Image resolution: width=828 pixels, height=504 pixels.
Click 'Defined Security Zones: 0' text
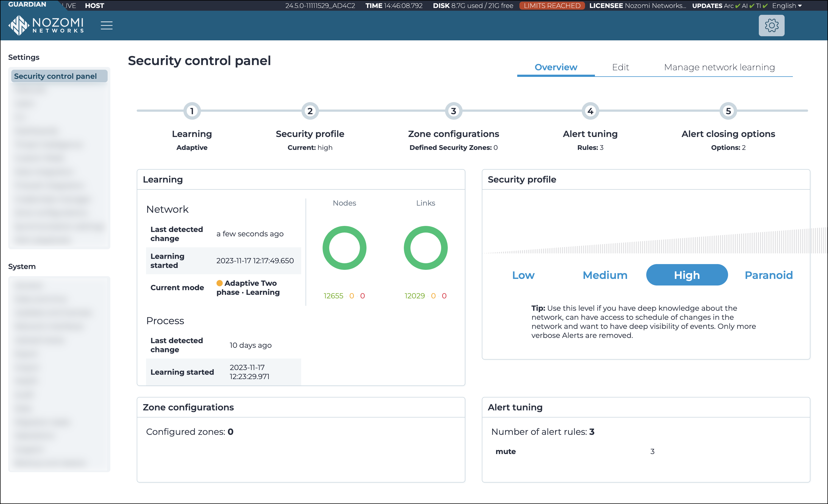pyautogui.click(x=453, y=147)
